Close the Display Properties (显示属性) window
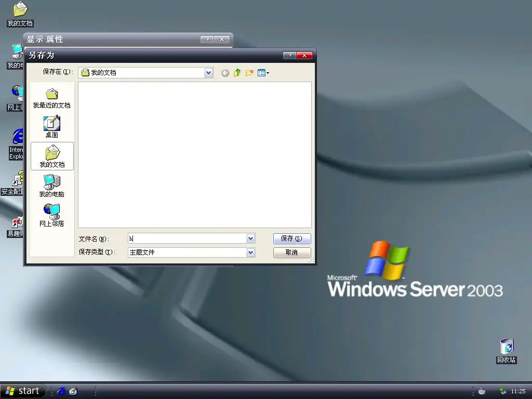This screenshot has width=532, height=399. point(221,39)
